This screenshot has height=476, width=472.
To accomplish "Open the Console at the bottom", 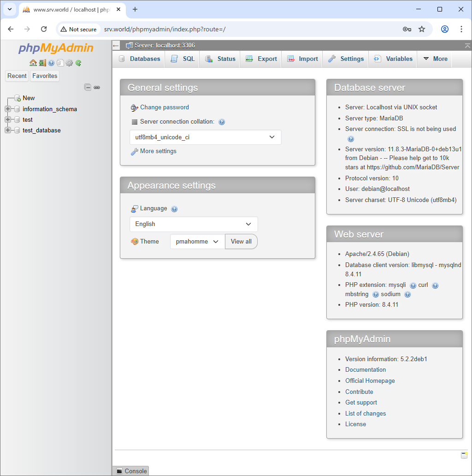I will click(x=130, y=471).
